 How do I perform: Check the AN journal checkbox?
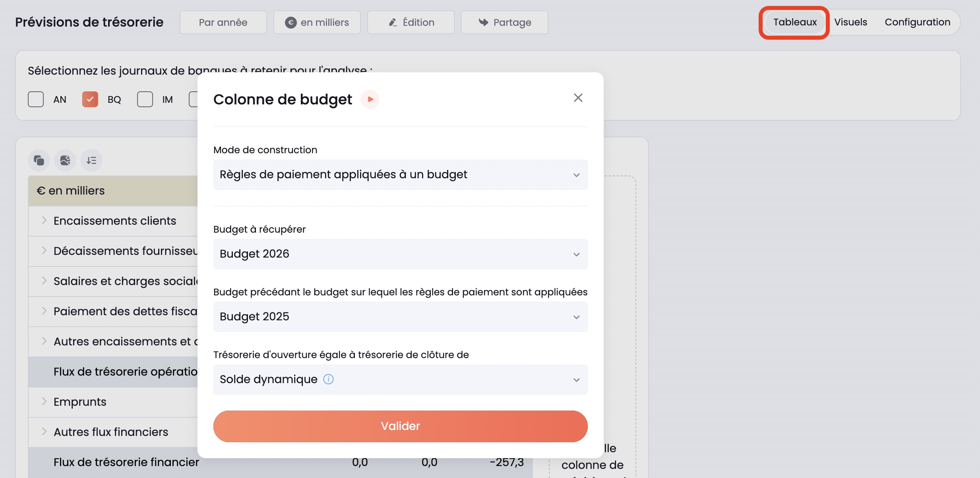pos(35,99)
